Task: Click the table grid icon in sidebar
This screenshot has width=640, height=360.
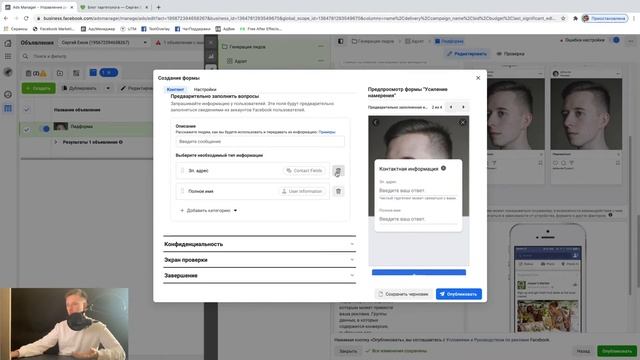Action: pyautogui.click(x=8, y=109)
